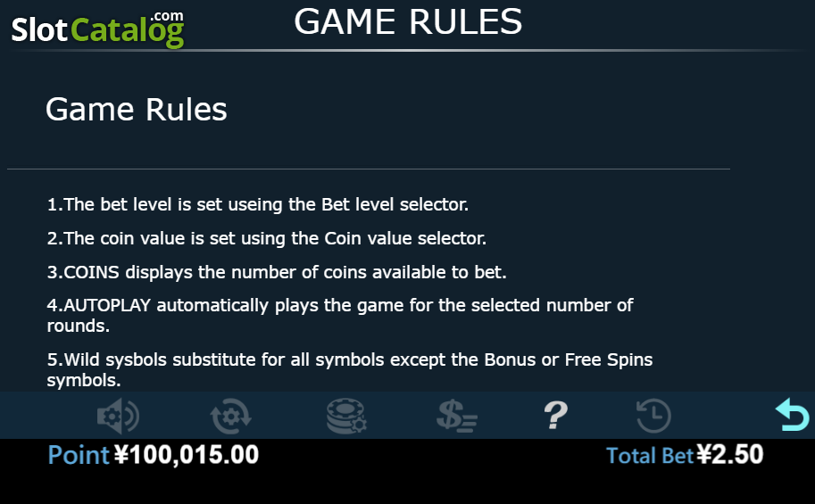The width and height of the screenshot is (815, 504).
Task: Click rule 1 about Bet level selector
Action: click(258, 204)
